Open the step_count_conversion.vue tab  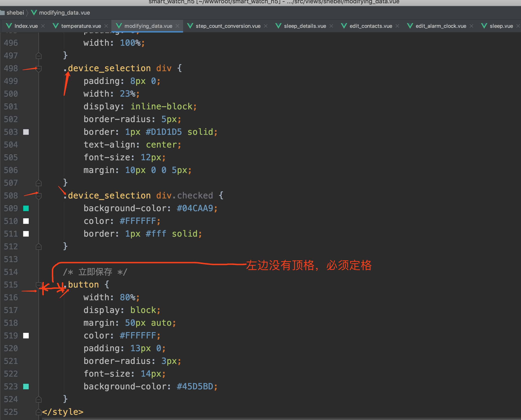228,26
